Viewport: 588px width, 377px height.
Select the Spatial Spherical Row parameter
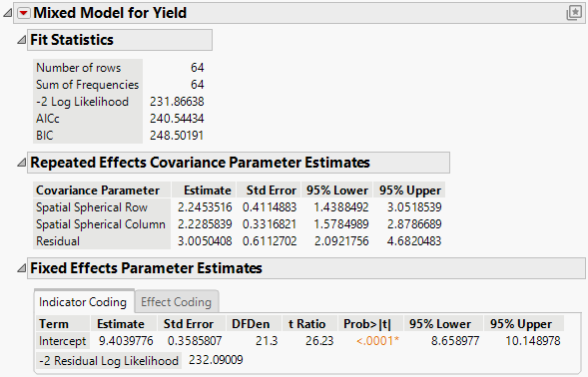click(92, 207)
